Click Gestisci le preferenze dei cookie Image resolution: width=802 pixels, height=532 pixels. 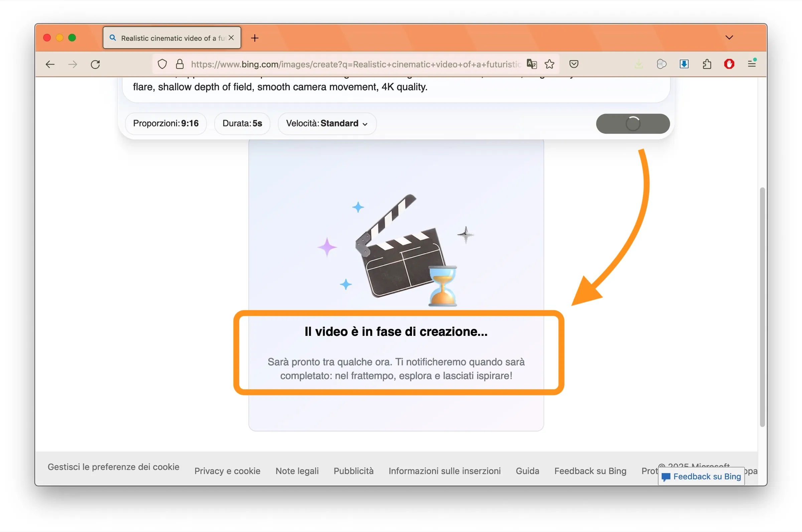pos(114,467)
